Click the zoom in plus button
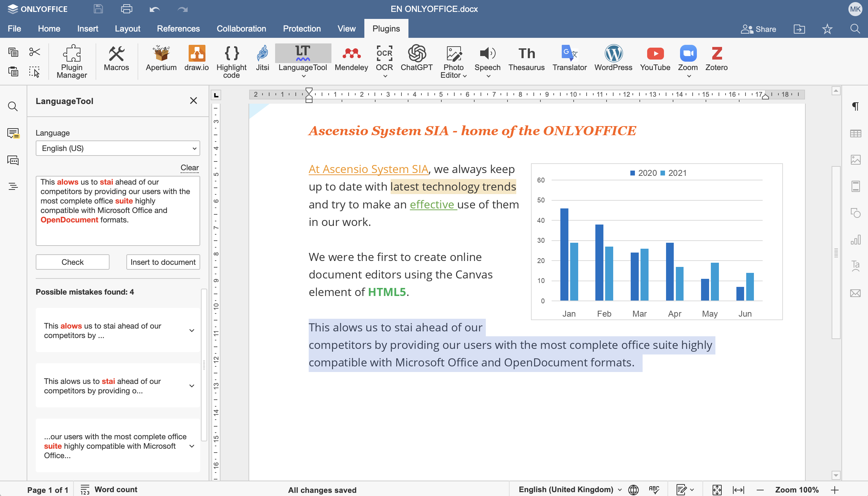Image resolution: width=868 pixels, height=496 pixels. [x=835, y=490]
